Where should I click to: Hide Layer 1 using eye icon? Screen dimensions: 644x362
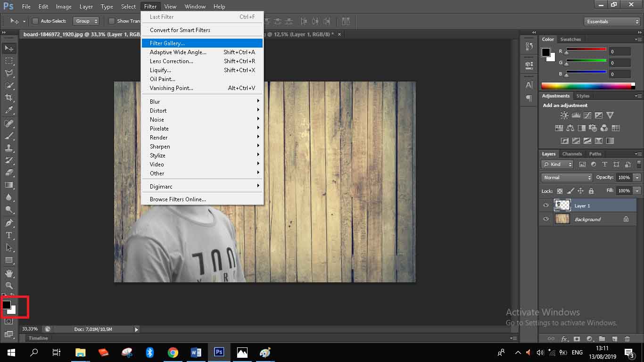click(x=546, y=206)
